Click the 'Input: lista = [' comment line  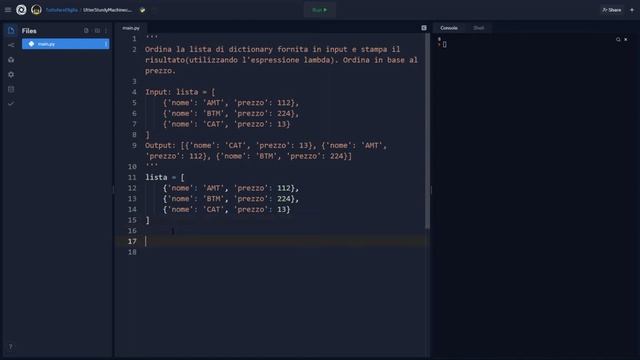(x=180, y=92)
